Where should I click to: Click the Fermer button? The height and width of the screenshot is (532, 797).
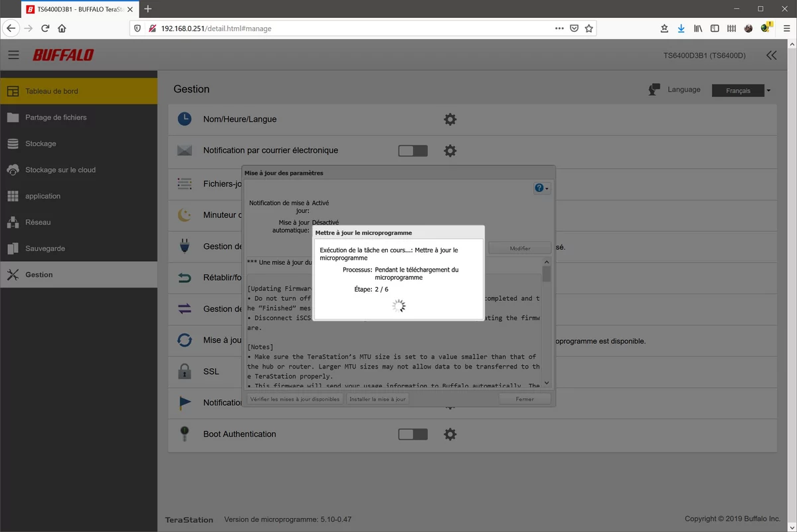point(525,399)
